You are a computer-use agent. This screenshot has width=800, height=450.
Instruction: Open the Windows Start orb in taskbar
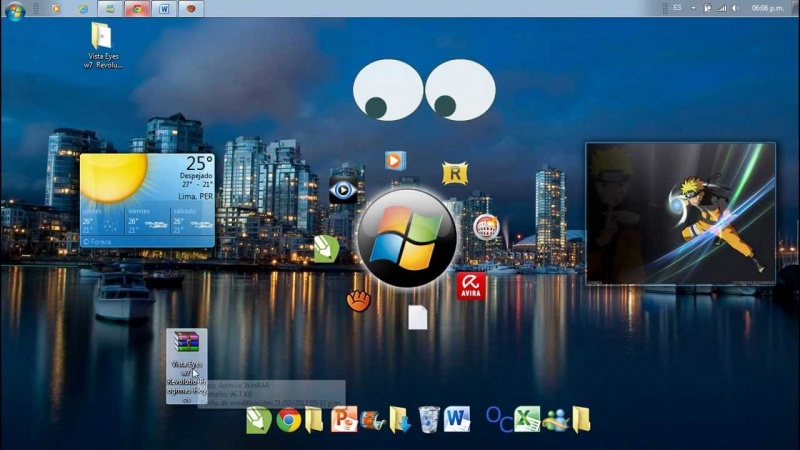15,10
